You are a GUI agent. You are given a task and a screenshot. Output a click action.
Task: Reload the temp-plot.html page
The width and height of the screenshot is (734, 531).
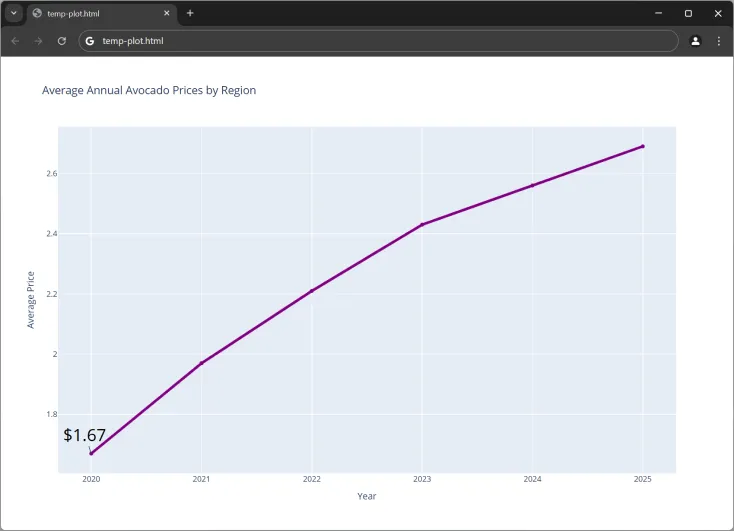(x=62, y=41)
